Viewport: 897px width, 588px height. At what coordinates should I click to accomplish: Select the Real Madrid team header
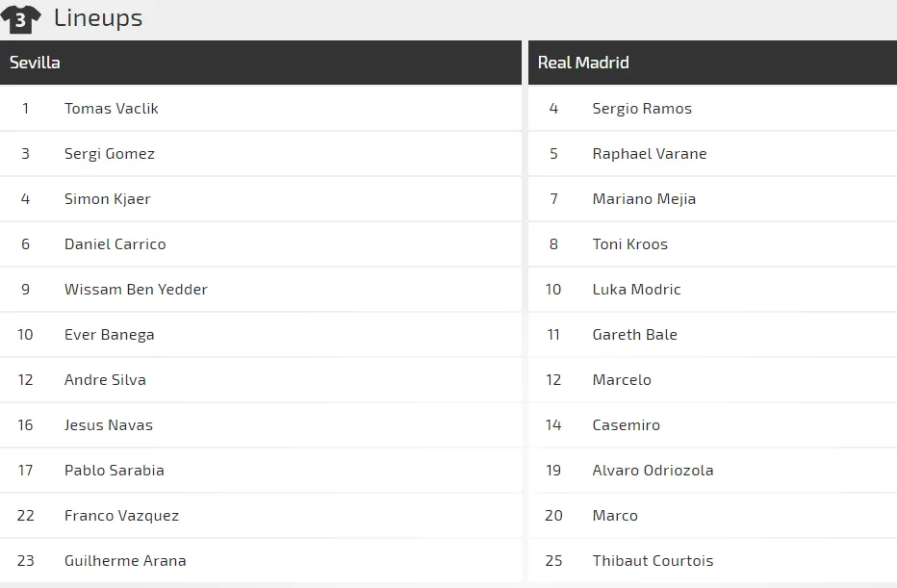pos(712,63)
